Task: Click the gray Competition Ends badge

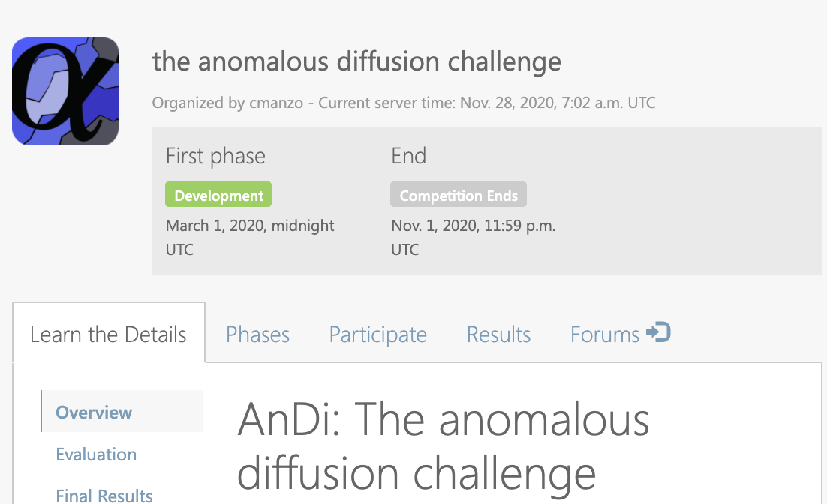Action: click(459, 196)
